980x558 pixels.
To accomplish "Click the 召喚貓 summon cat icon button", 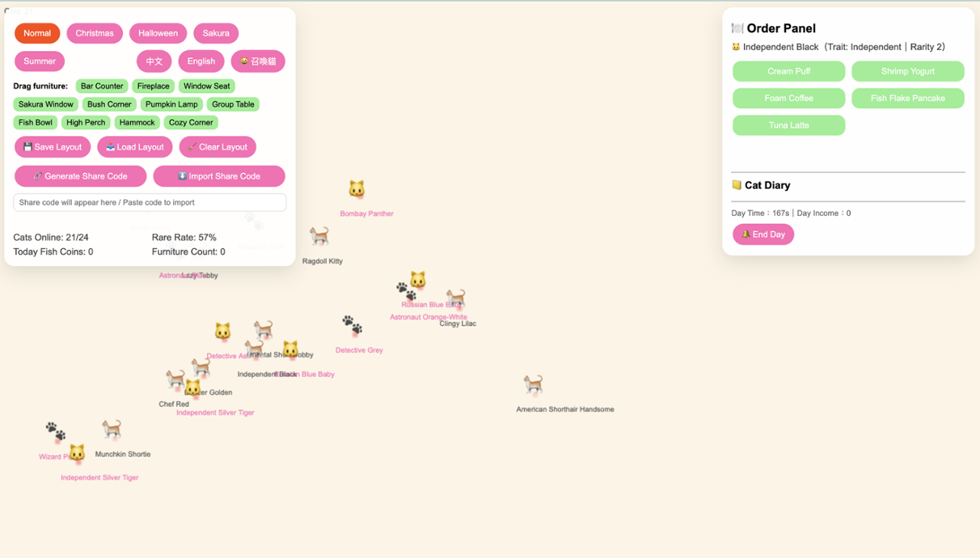I will [257, 61].
